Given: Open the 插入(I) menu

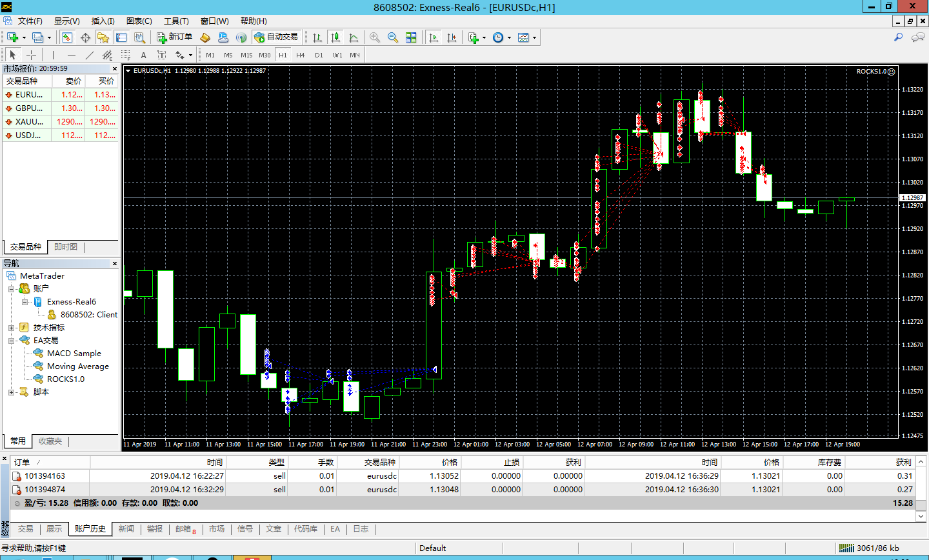Looking at the screenshot, I should (103, 21).
